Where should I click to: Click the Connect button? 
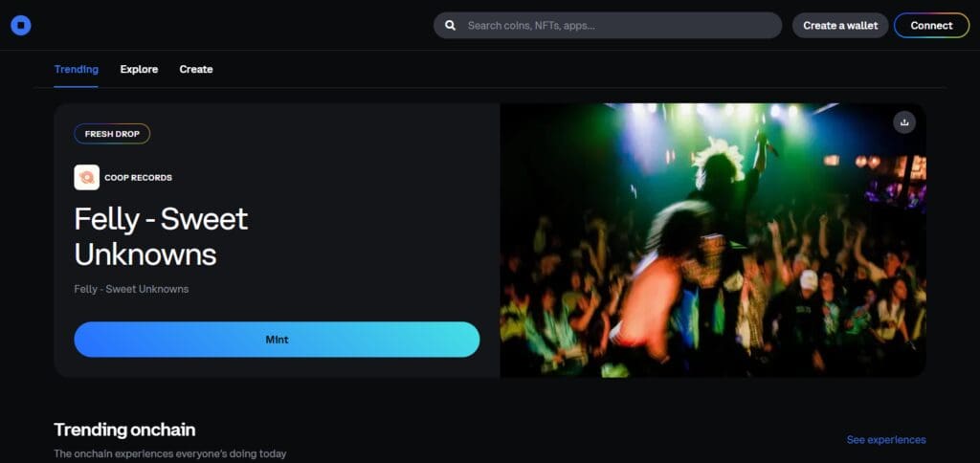coord(931,26)
